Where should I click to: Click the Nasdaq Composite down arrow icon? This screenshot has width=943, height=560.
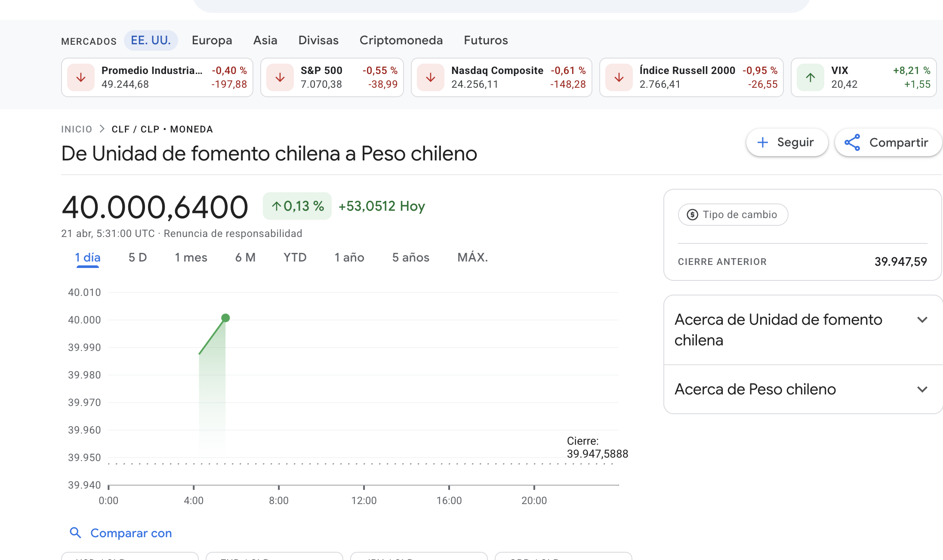tap(431, 77)
